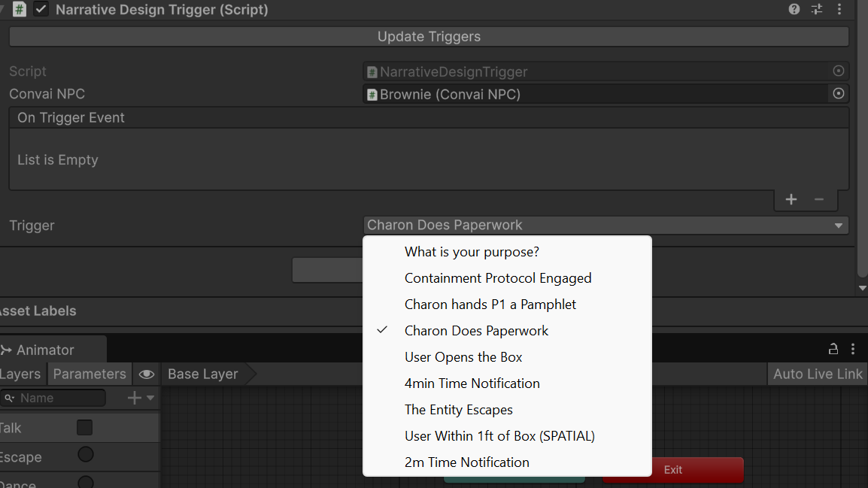Open the add parameter plus dropdown
868x488 pixels.
point(141,398)
